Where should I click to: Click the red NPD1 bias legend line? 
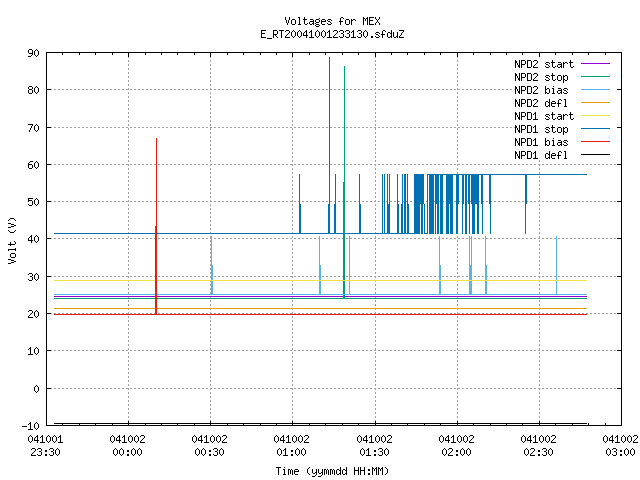click(x=595, y=142)
